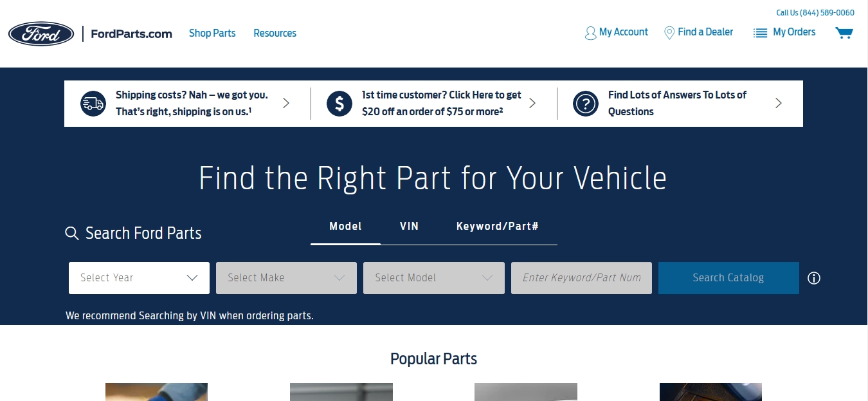Viewport: 868px width, 401px height.
Task: Click the first Popular Parts thumbnail
Action: point(156,392)
